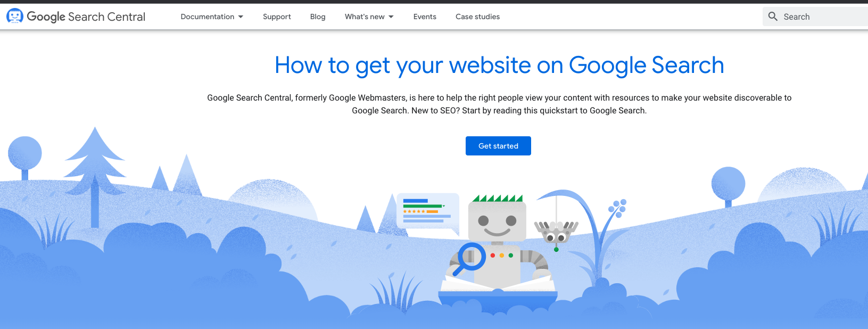Click the Google Search Central robot logo icon

(x=14, y=17)
